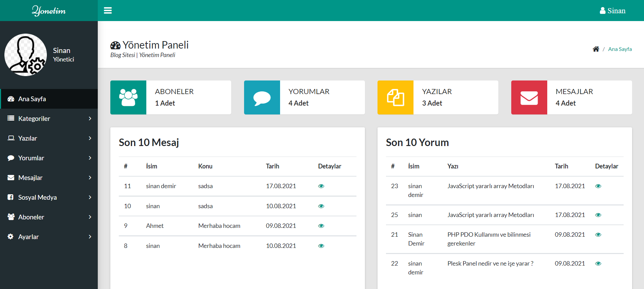Click the Sinan admin avatar picture
Viewport: 644px width, 289px height.
click(x=25, y=55)
